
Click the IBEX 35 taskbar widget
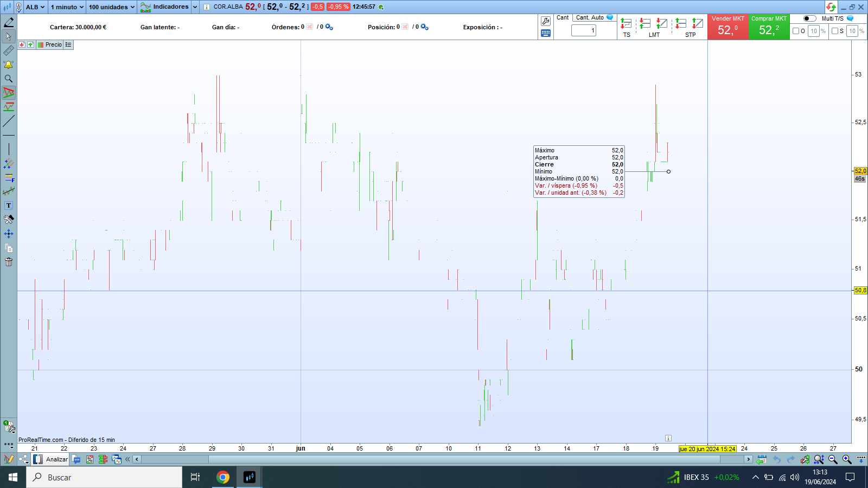(x=703, y=477)
